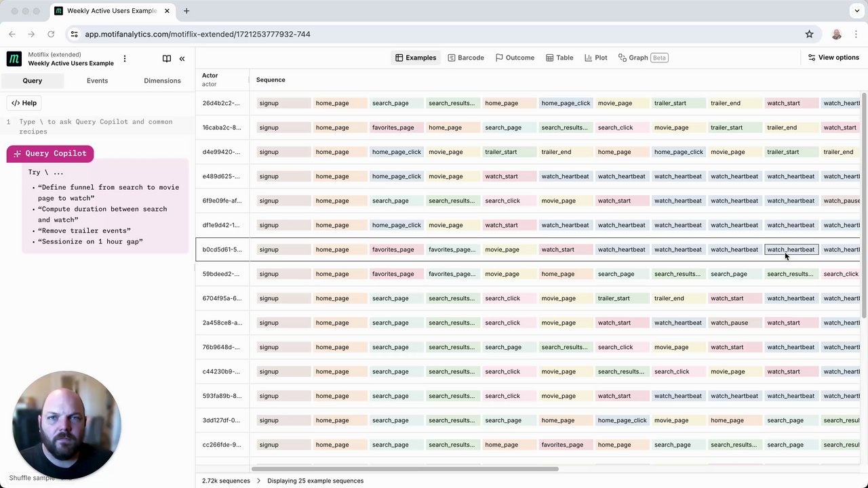Close the Weekly Active Users tab
The width and height of the screenshot is (868, 488).
click(168, 11)
